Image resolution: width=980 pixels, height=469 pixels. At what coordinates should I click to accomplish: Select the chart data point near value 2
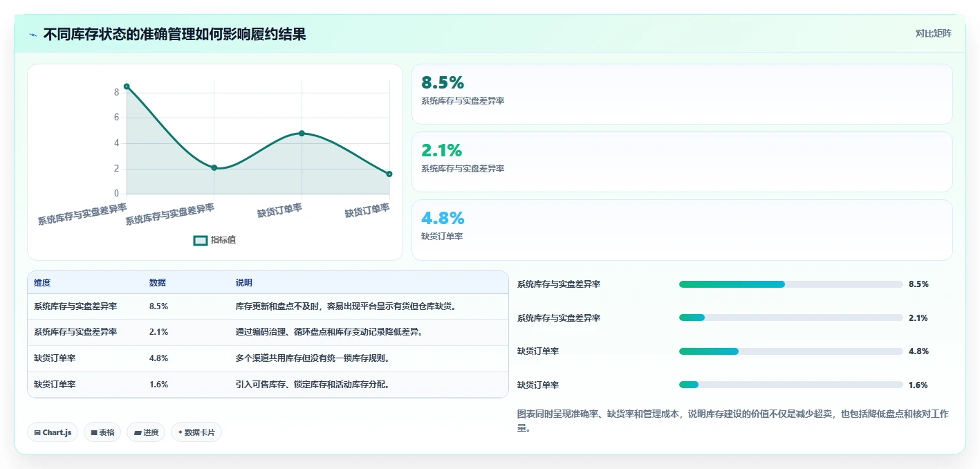coord(214,167)
